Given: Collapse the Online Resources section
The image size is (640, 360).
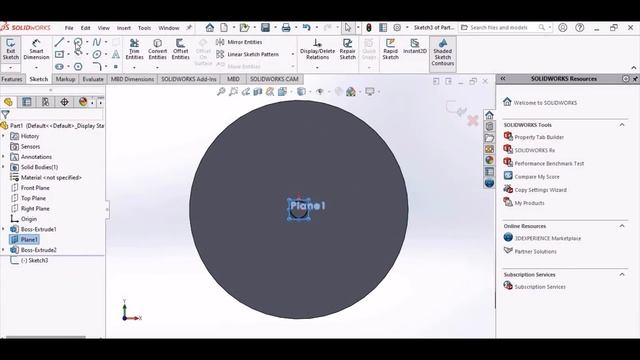Looking at the screenshot, I should [x=622, y=226].
